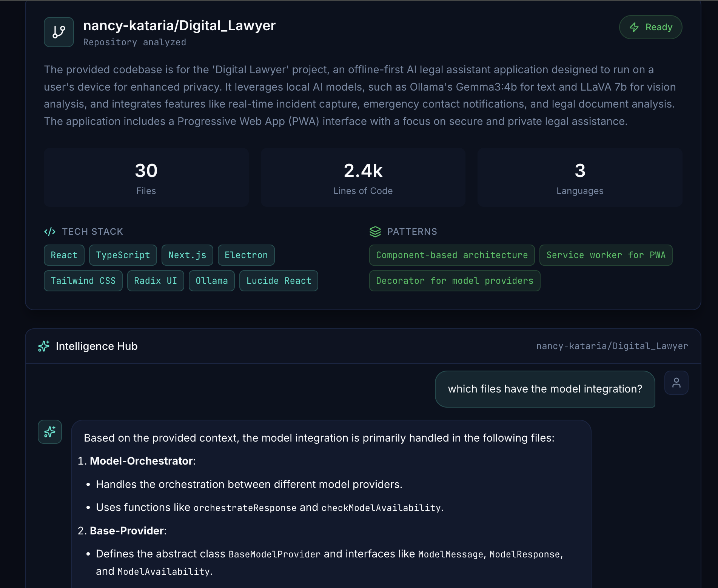Click the React tech stack button
The height and width of the screenshot is (588, 718).
point(64,255)
